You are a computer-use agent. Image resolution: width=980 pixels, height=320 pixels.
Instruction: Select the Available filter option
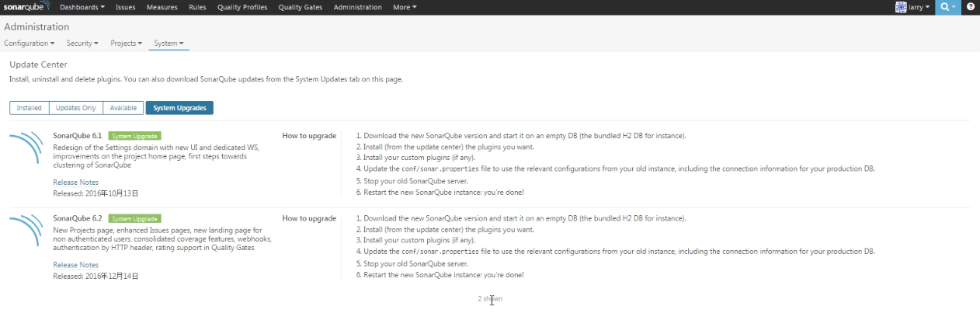click(123, 108)
